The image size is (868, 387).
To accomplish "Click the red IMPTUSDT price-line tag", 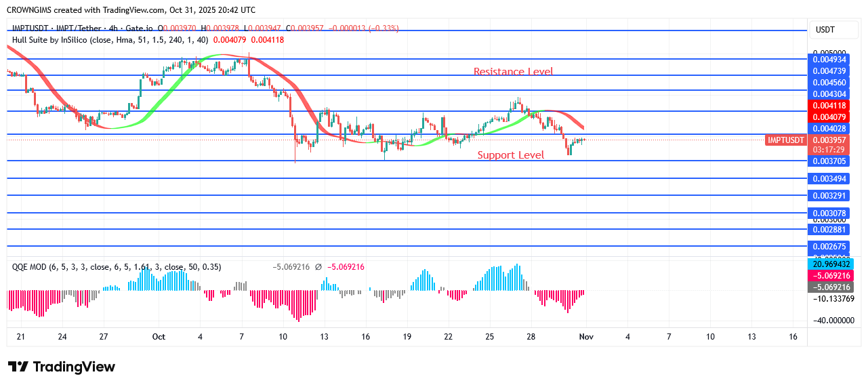I will (x=785, y=140).
